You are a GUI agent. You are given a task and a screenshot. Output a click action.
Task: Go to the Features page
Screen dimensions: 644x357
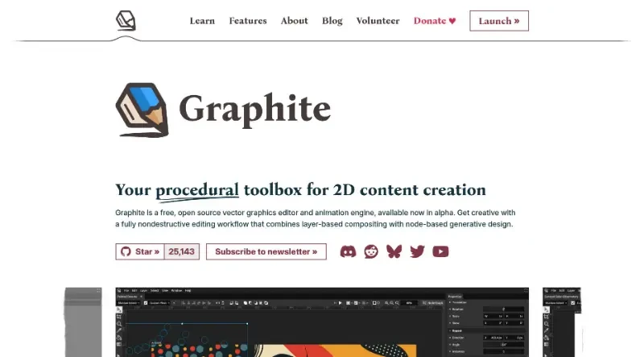pos(248,21)
